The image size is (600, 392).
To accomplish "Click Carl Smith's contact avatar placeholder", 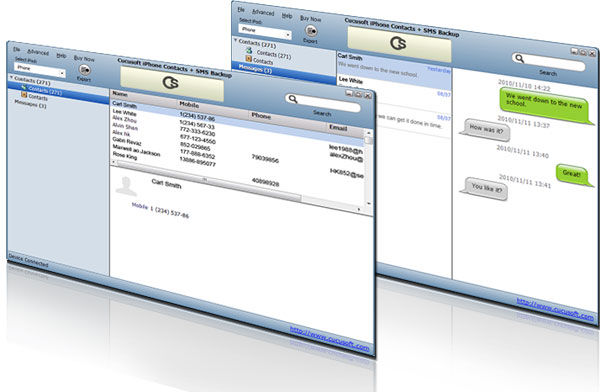I will click(126, 186).
